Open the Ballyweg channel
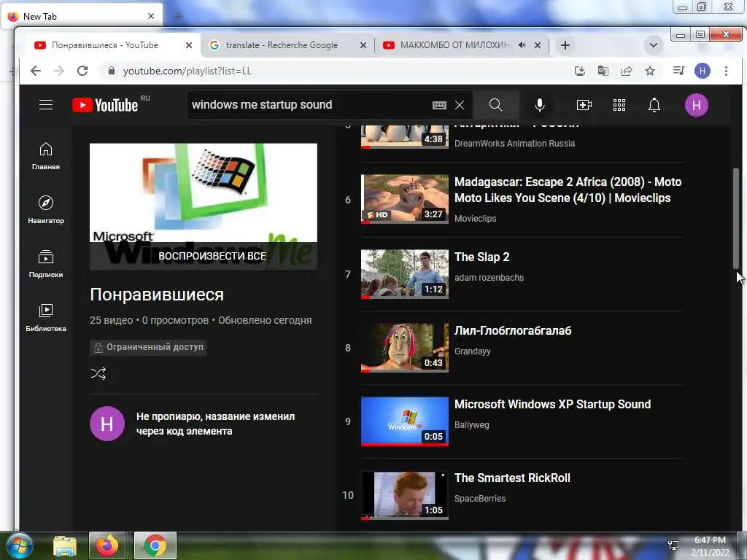 pos(472,425)
